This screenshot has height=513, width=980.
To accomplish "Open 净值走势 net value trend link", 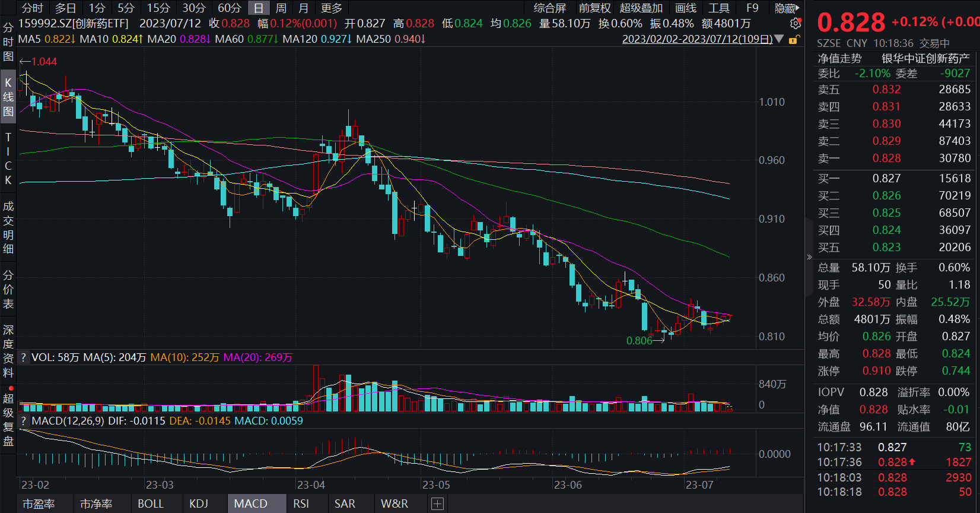I will (x=839, y=58).
